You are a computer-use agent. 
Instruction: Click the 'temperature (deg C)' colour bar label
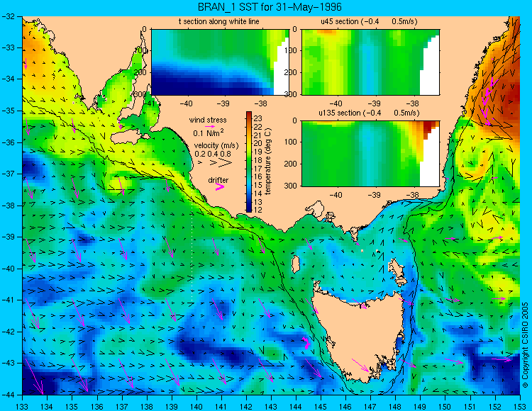pos(268,162)
